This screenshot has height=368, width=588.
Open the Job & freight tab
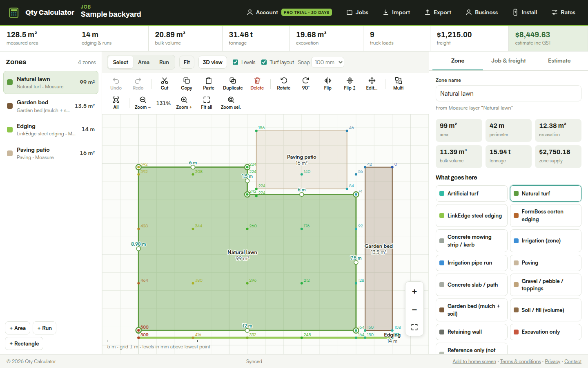[508, 61]
